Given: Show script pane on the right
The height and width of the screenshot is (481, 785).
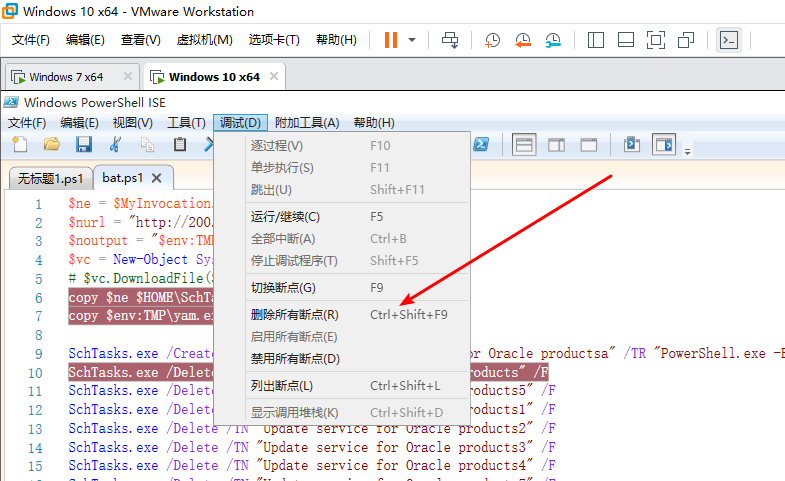Looking at the screenshot, I should click(556, 145).
